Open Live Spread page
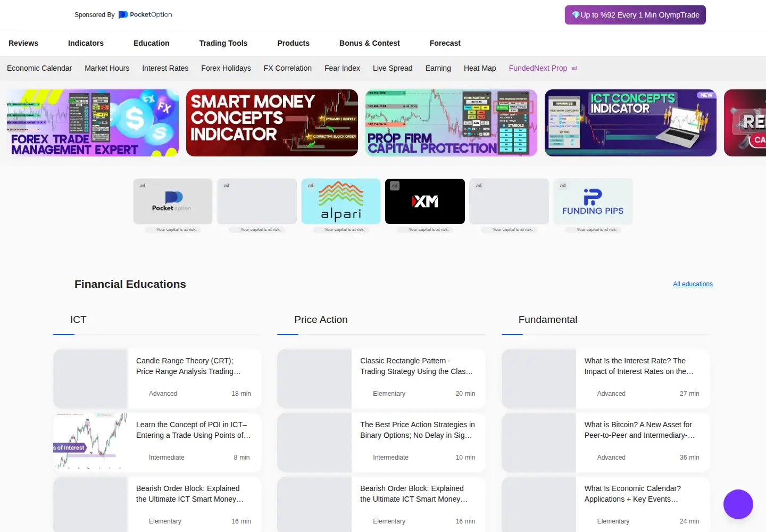This screenshot has height=532, width=766. tap(393, 68)
